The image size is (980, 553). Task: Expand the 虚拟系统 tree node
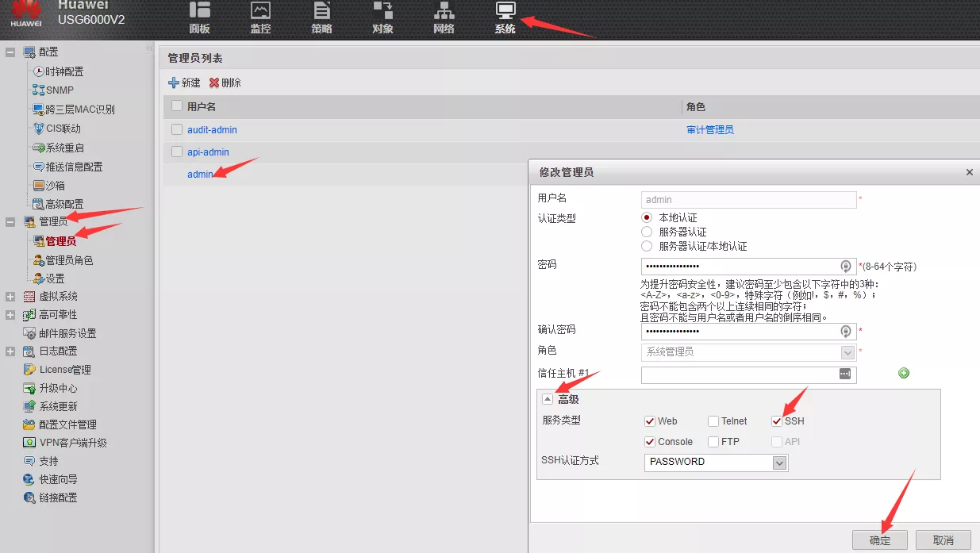tap(10, 297)
